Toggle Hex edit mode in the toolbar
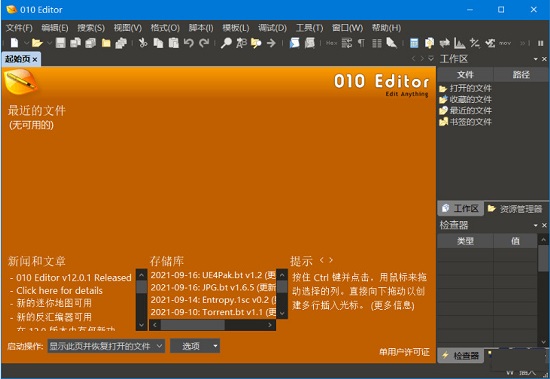Image resolution: width=550 pixels, height=379 pixels. (x=331, y=43)
